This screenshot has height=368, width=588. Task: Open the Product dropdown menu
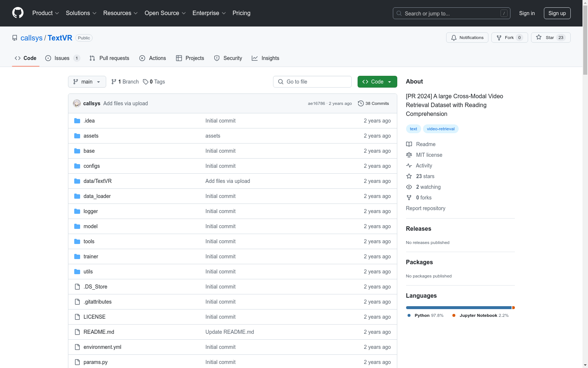tap(46, 13)
